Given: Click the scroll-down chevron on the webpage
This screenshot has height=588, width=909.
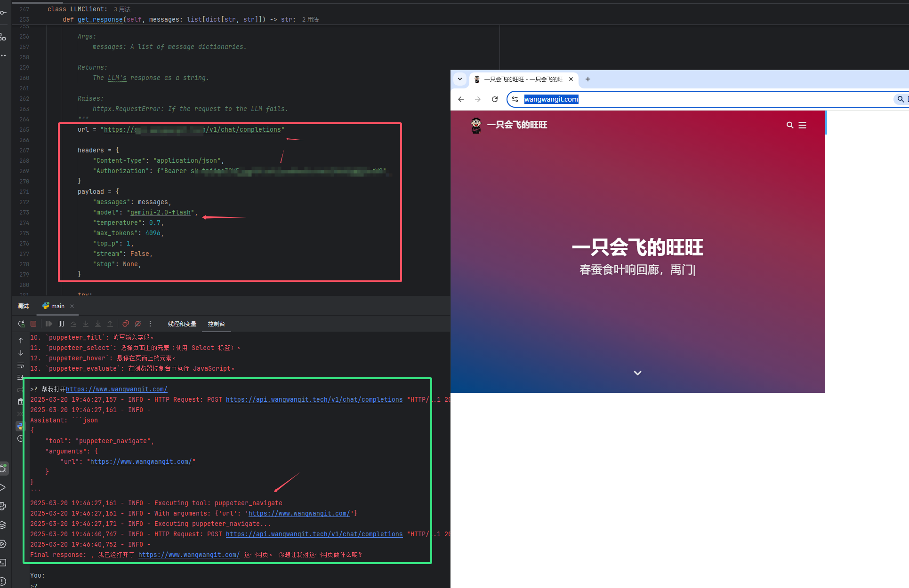Looking at the screenshot, I should click(x=637, y=373).
